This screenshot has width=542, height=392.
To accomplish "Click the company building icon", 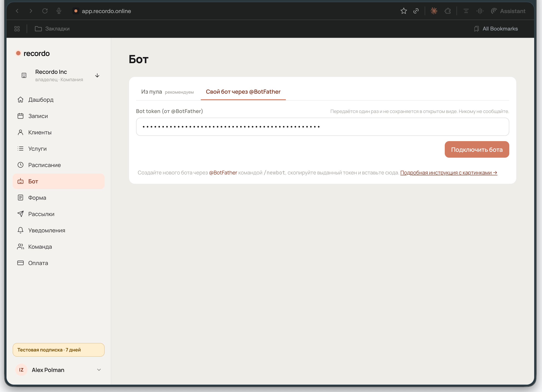I will pos(24,75).
